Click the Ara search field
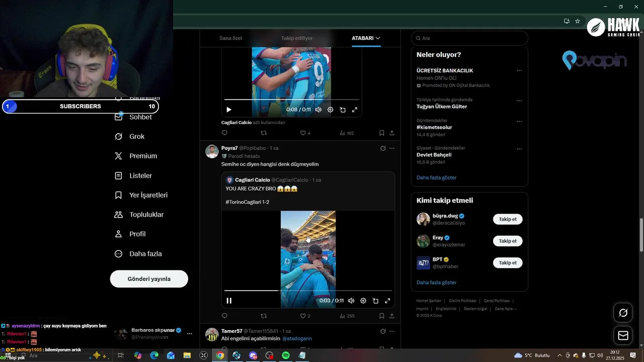This screenshot has height=362, width=644. pyautogui.click(x=469, y=38)
